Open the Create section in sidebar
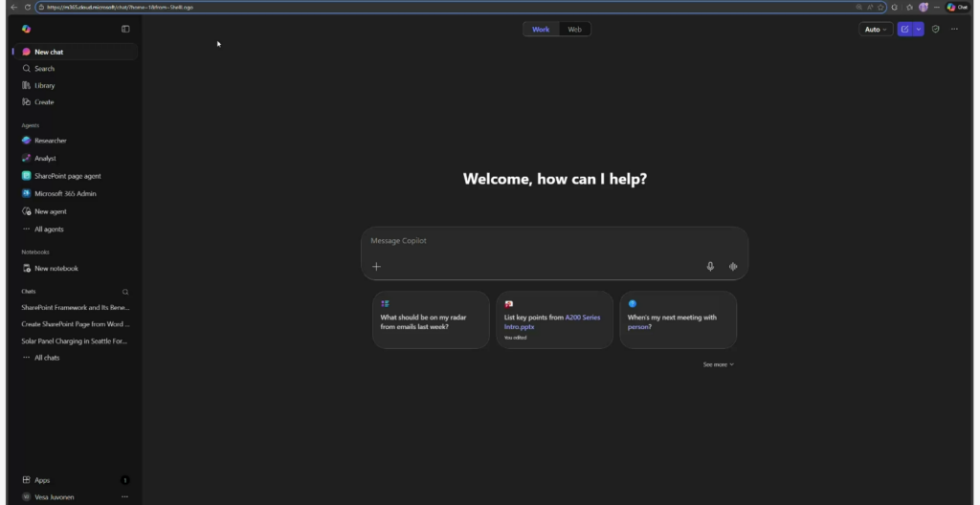The image size is (980, 505). click(44, 102)
